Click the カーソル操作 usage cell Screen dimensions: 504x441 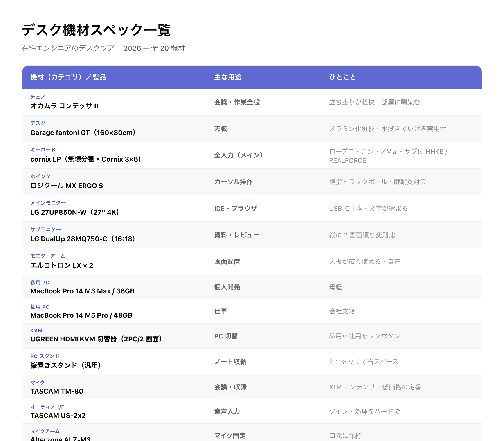point(233,182)
